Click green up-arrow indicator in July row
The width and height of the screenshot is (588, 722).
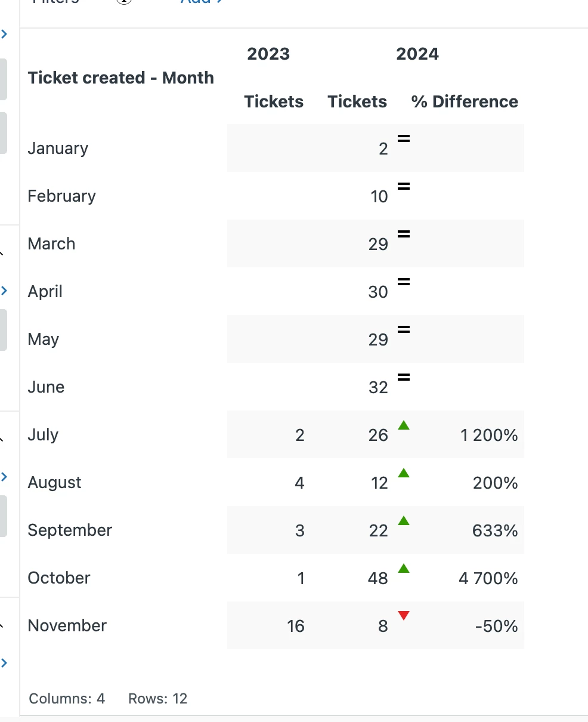click(404, 425)
